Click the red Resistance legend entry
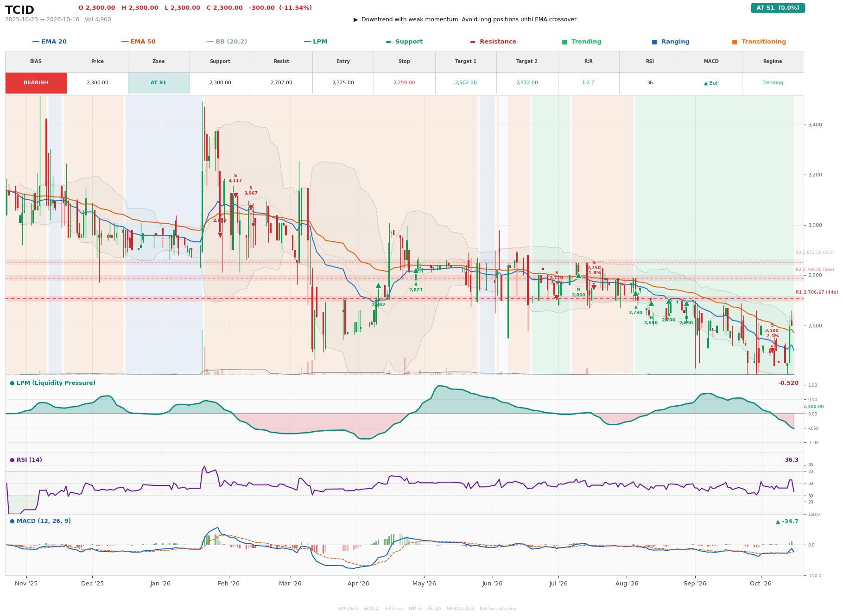 click(493, 42)
